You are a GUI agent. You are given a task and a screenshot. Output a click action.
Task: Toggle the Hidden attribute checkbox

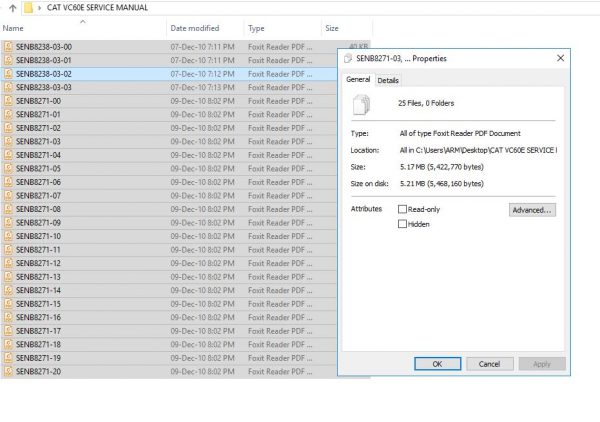[402, 224]
